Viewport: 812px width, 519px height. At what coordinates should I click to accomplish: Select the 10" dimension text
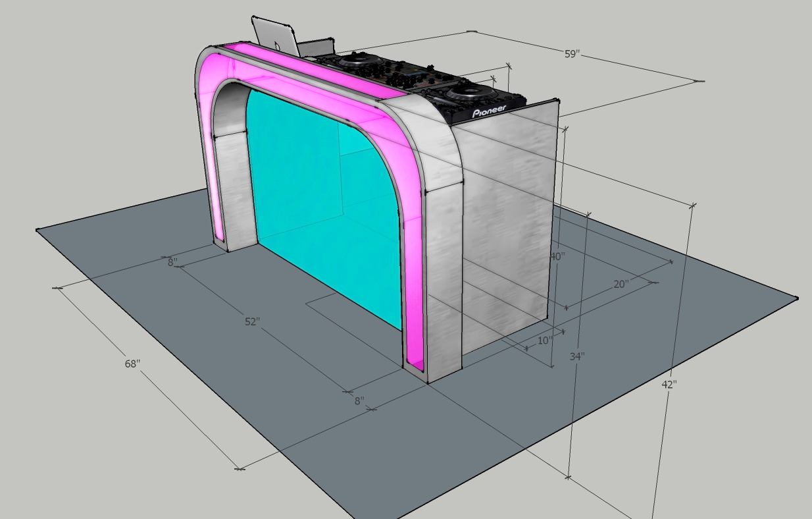(x=544, y=341)
